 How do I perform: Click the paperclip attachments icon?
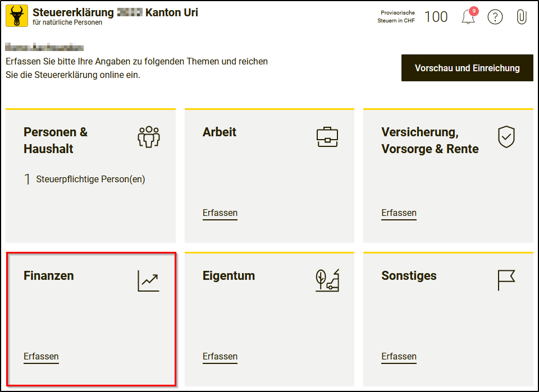point(521,17)
